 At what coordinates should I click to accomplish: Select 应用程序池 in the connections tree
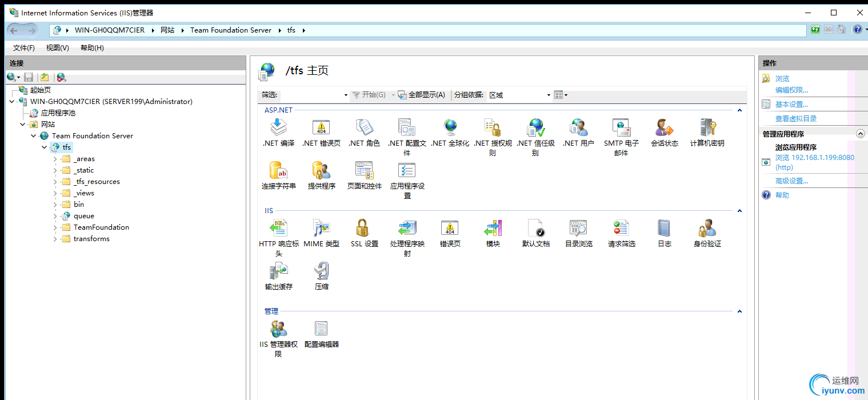click(x=58, y=113)
